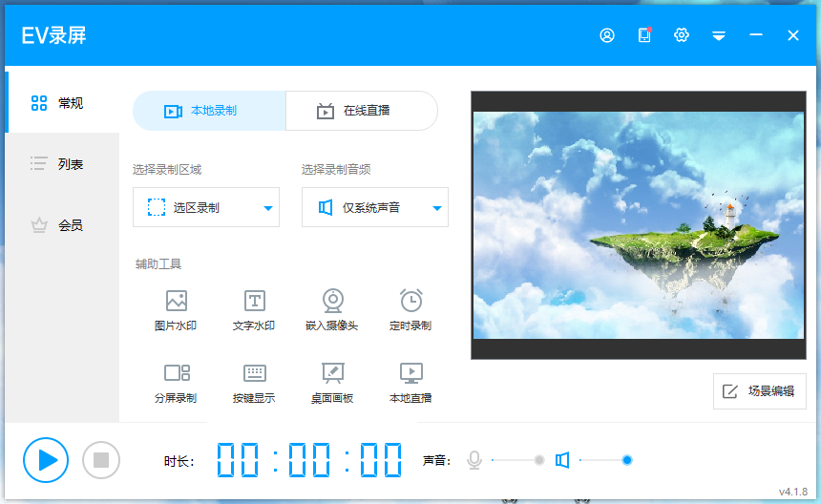This screenshot has width=821, height=504.
Task: Click the floating island preview image
Action: pyautogui.click(x=639, y=225)
